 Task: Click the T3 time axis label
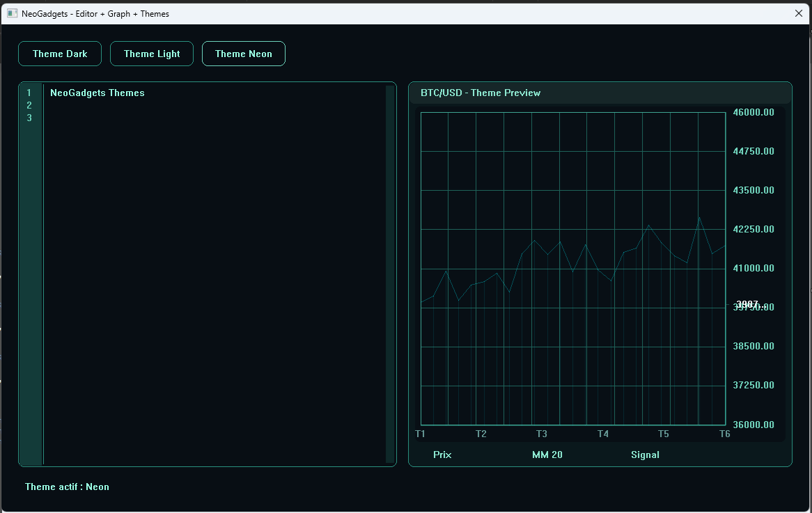542,434
